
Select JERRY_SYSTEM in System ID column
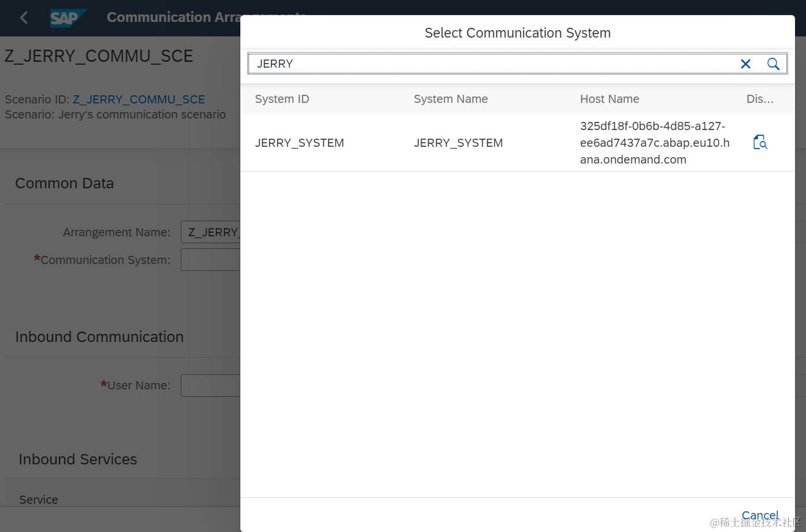(299, 143)
